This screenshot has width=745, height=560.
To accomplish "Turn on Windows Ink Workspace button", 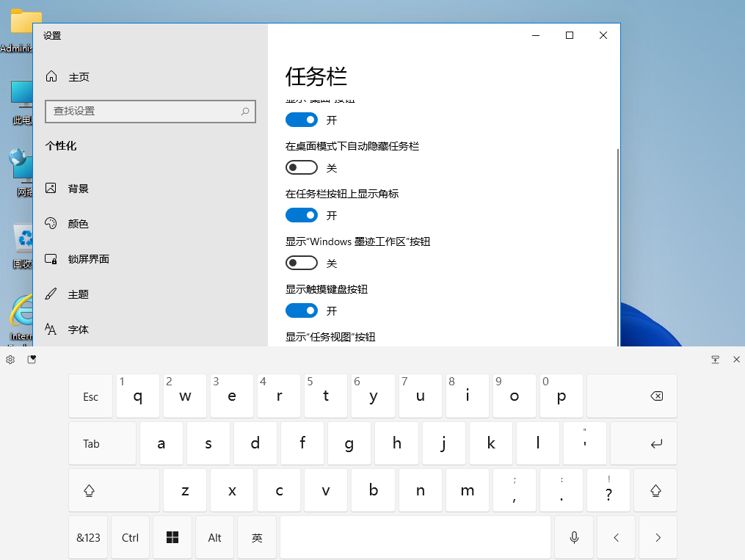I will point(302,263).
